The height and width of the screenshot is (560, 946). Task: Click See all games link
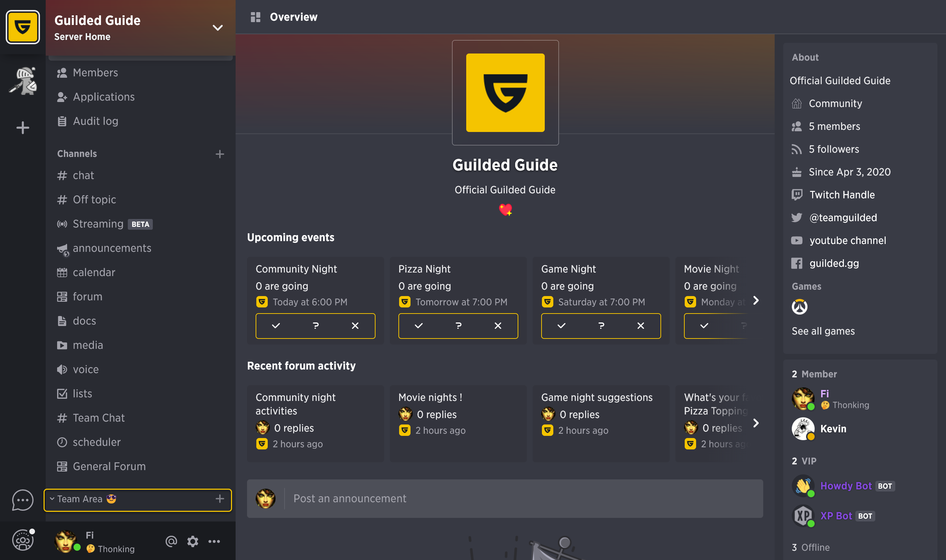823,331
